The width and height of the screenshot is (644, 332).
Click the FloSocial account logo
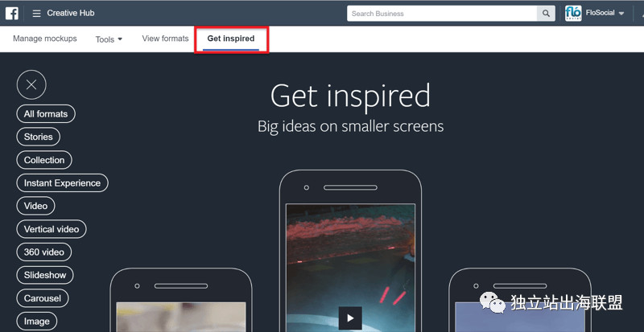point(573,13)
